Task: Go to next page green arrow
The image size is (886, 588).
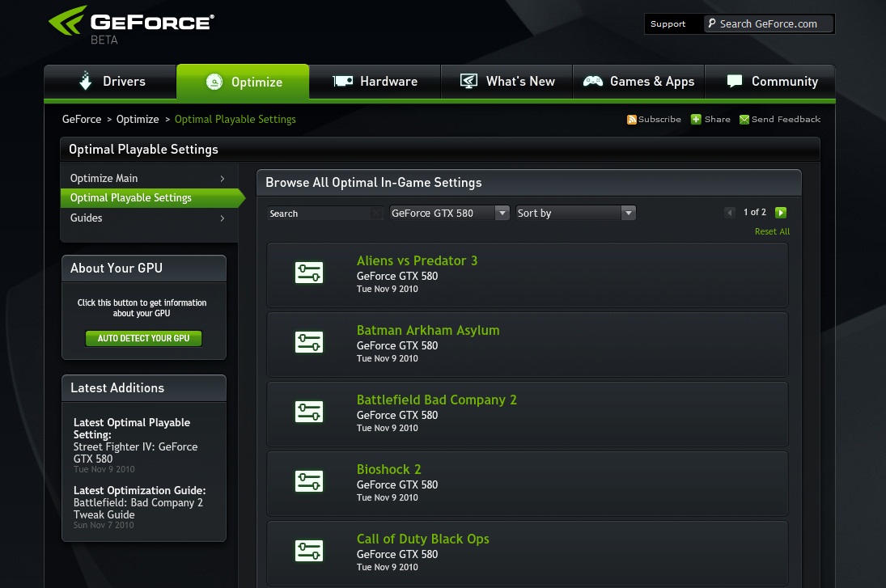Action: click(x=781, y=213)
